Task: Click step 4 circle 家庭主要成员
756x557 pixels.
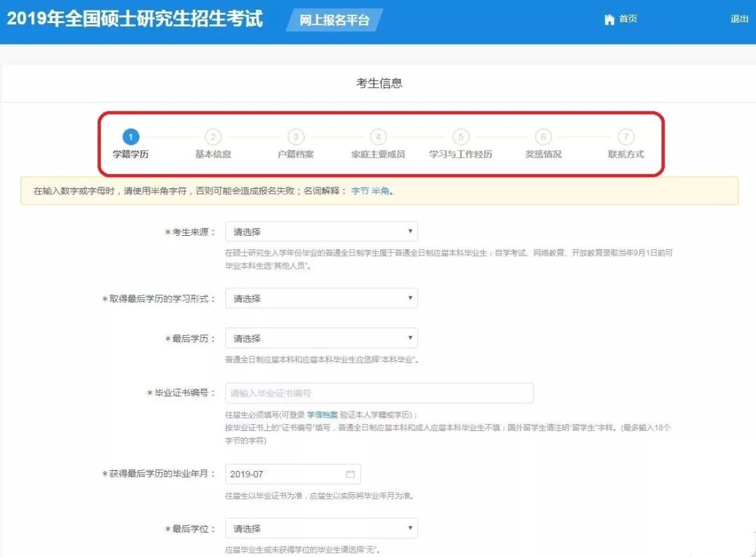Action: [x=378, y=137]
